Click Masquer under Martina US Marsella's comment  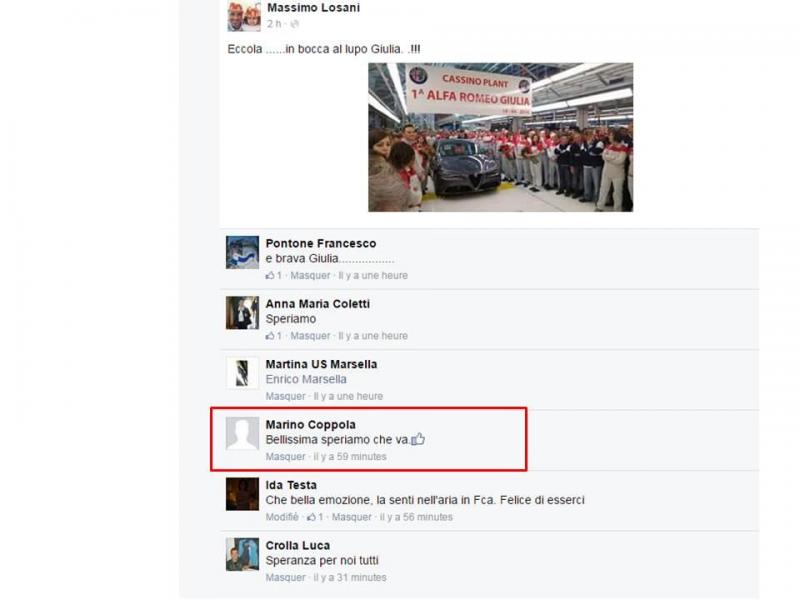coord(285,396)
